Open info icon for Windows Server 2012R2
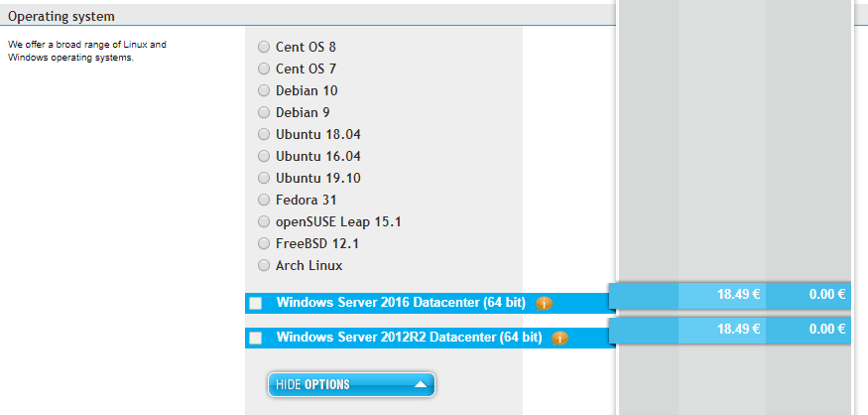This screenshot has width=868, height=415. [559, 338]
